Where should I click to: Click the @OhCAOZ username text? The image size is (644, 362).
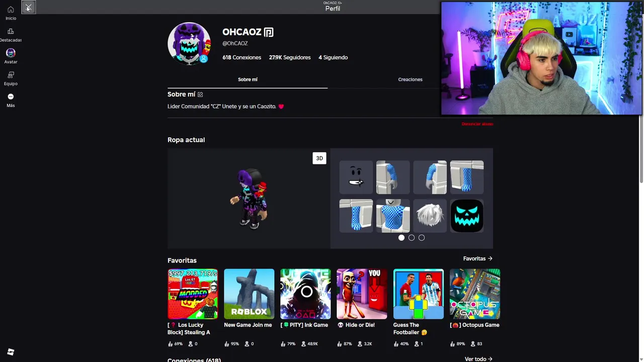click(x=235, y=44)
